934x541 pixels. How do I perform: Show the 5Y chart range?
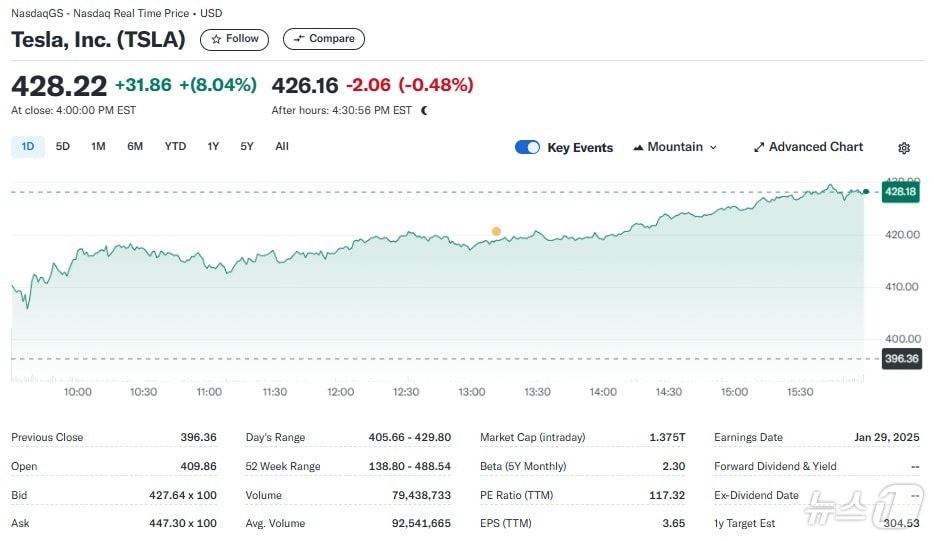coord(247,146)
